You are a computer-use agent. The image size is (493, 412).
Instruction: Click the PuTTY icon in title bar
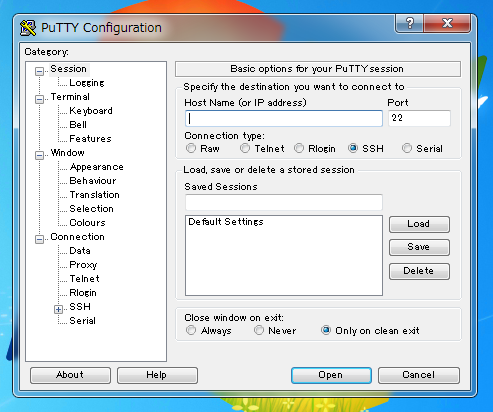click(x=28, y=28)
